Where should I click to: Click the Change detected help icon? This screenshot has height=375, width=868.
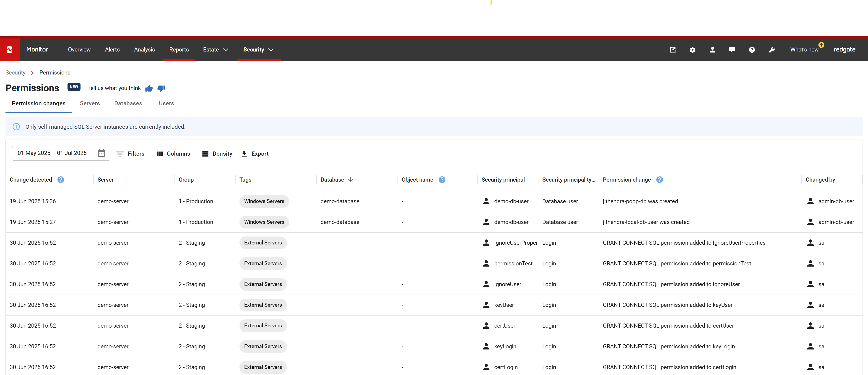coord(61,180)
